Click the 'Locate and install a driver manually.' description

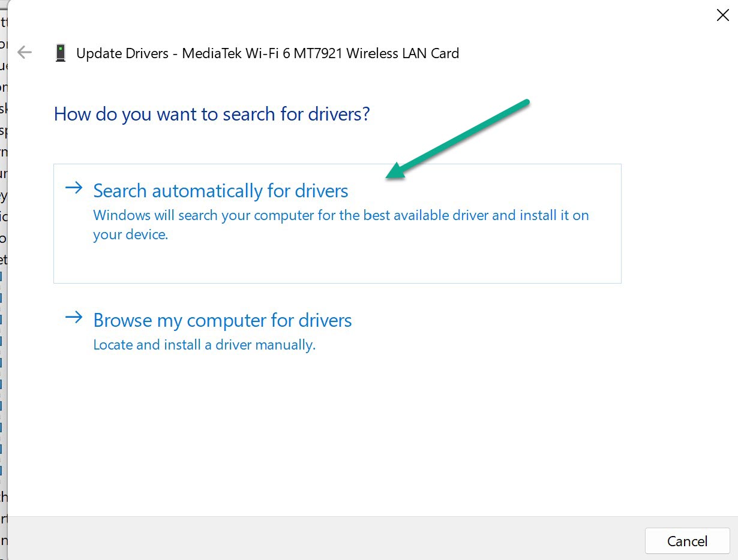coord(204,345)
